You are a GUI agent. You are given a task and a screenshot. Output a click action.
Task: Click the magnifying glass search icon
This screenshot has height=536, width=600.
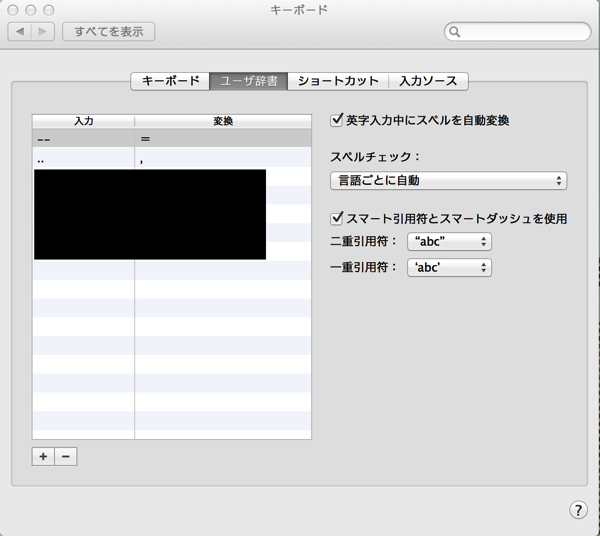point(454,32)
